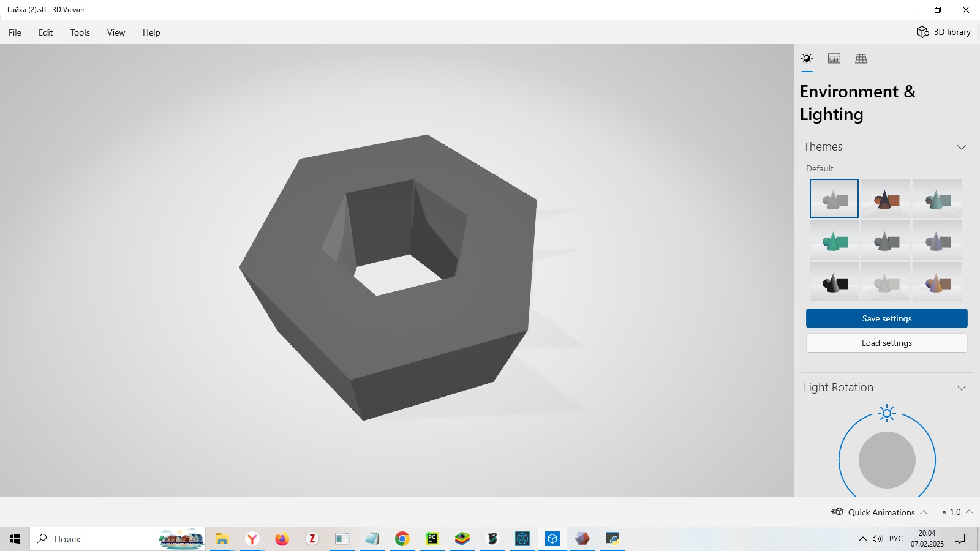The image size is (980, 551).
Task: Open the red polyhedron app in taskbar
Action: tap(582, 539)
